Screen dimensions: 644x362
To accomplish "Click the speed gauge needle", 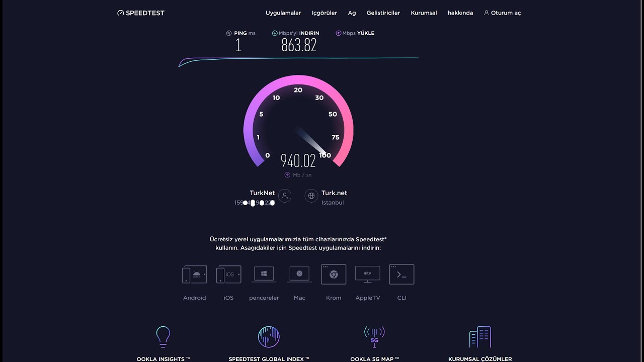I will click(312, 141).
